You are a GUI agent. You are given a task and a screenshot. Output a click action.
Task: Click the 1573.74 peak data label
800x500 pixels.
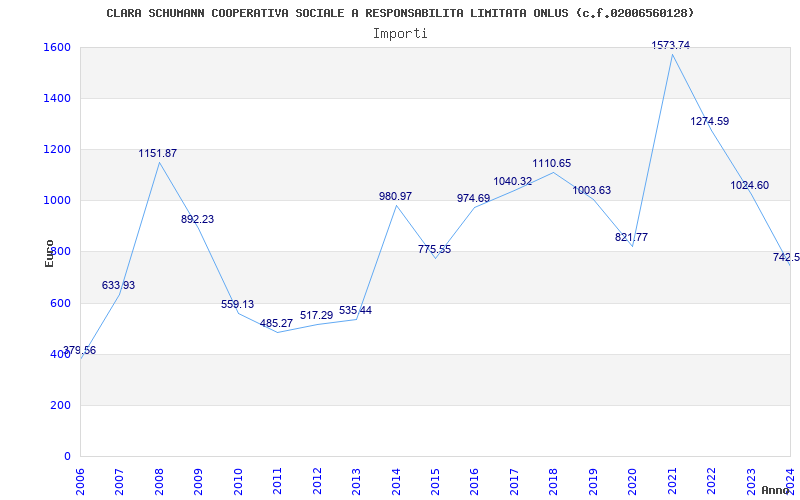point(670,45)
